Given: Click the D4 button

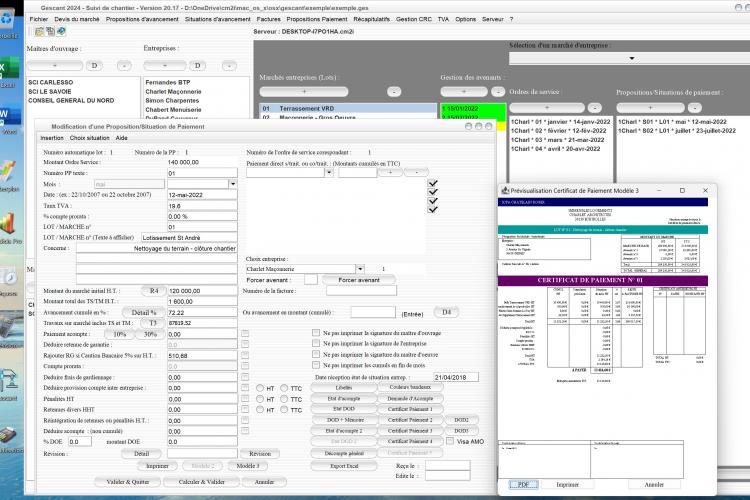Looking at the screenshot, I should (x=446, y=312).
